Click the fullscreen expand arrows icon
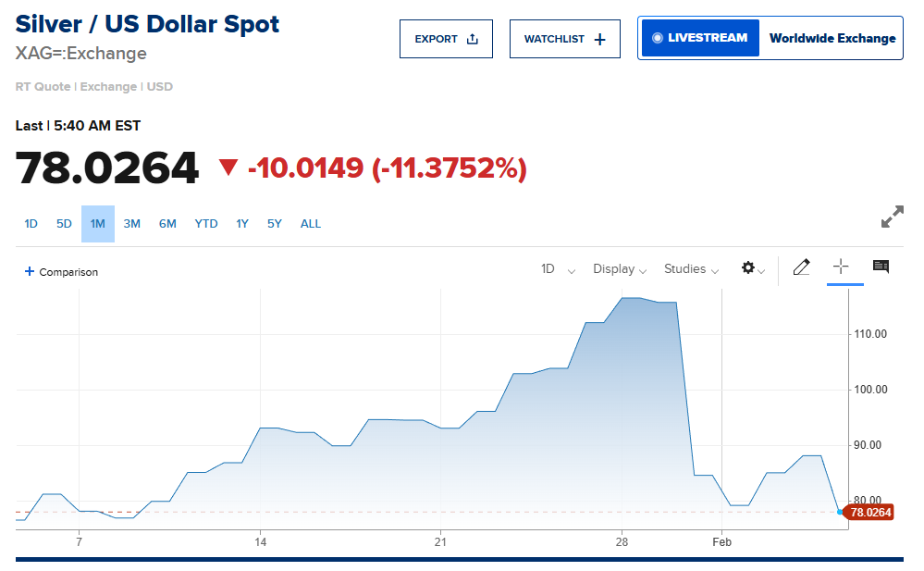 tap(892, 217)
